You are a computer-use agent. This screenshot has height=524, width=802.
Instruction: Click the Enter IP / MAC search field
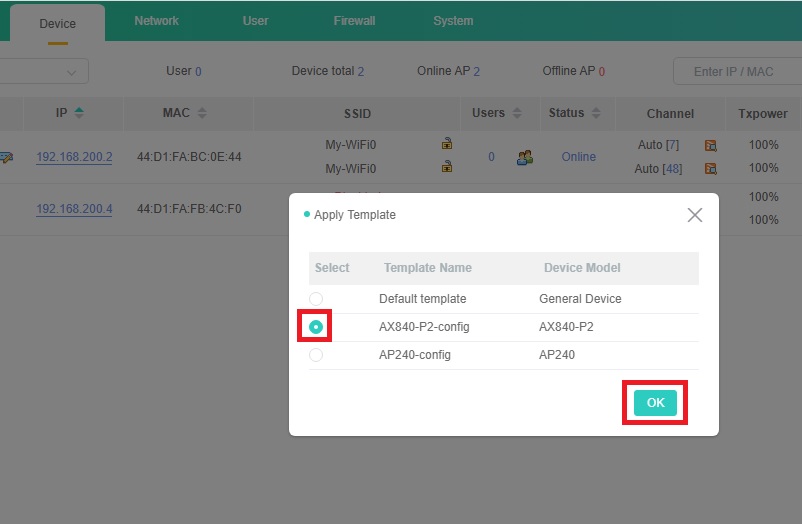click(735, 72)
